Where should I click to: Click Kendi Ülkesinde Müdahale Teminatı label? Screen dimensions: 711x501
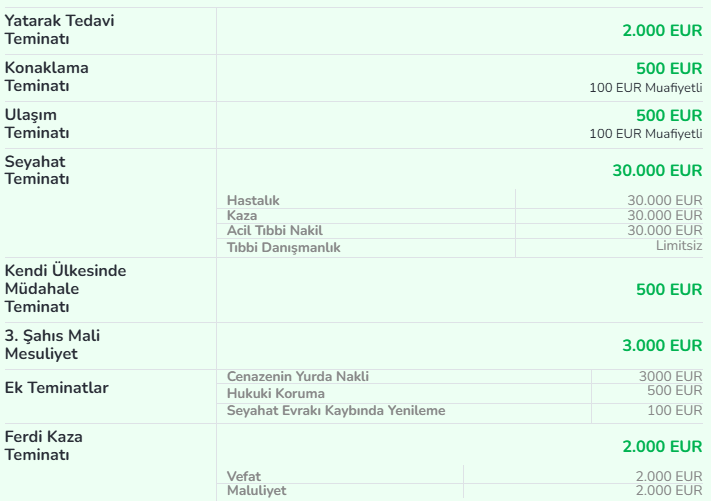[66, 289]
